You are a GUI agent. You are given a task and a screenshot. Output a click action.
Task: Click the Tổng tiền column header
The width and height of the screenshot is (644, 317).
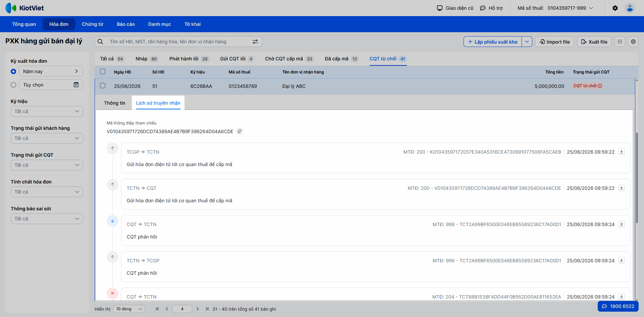(x=554, y=72)
